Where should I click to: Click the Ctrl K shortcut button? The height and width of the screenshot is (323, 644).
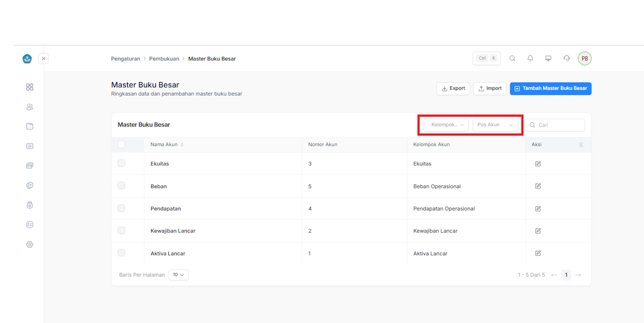click(x=487, y=58)
